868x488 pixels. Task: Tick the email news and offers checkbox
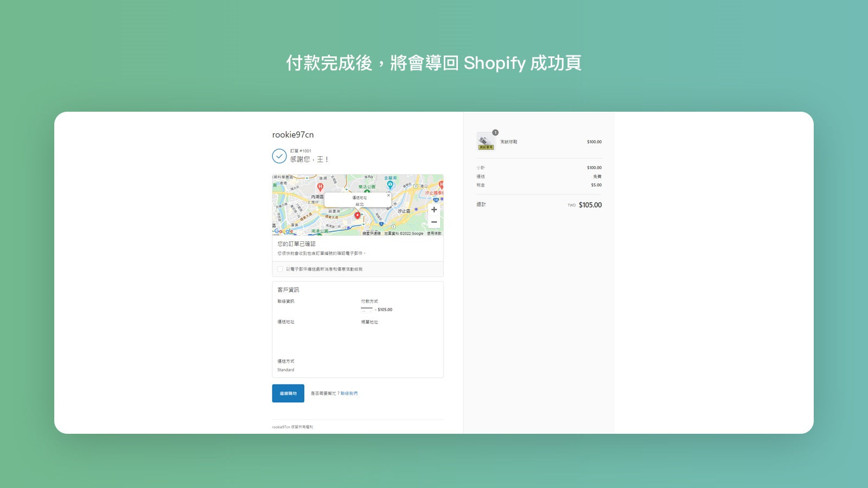tap(280, 269)
